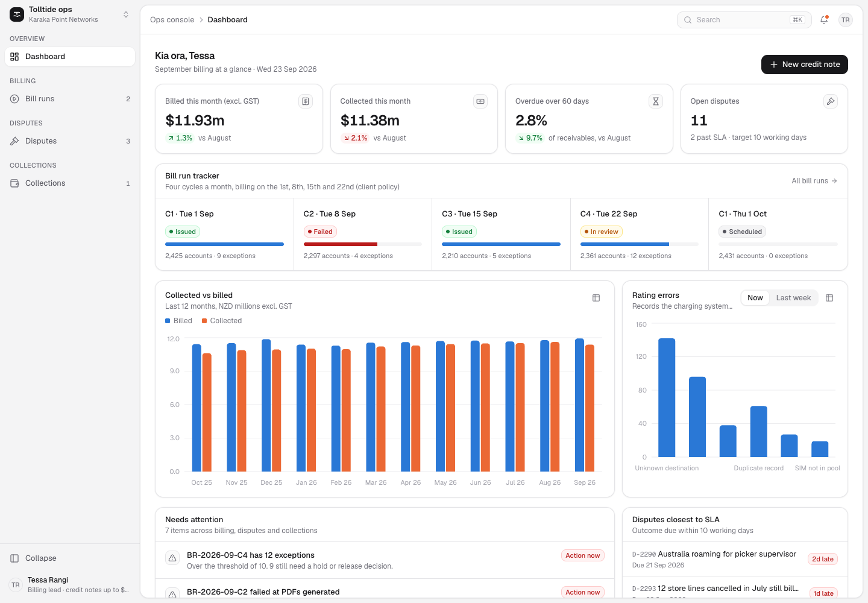Click the C1 Tue 1 Sep progress bar
Screen dimensions: 868x603
[224, 244]
